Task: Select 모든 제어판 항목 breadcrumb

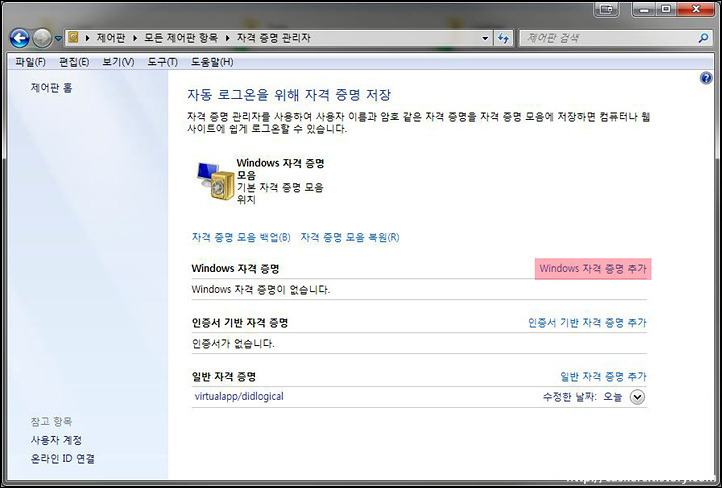Action: [181, 38]
